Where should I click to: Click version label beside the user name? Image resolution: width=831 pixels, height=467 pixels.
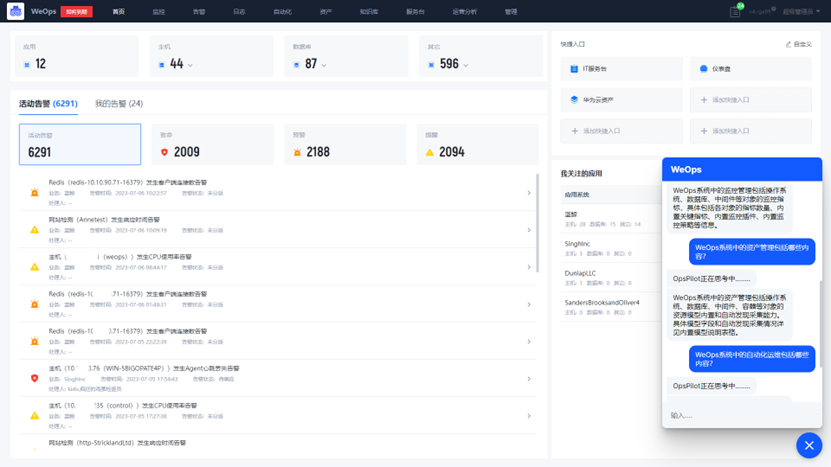click(x=761, y=12)
